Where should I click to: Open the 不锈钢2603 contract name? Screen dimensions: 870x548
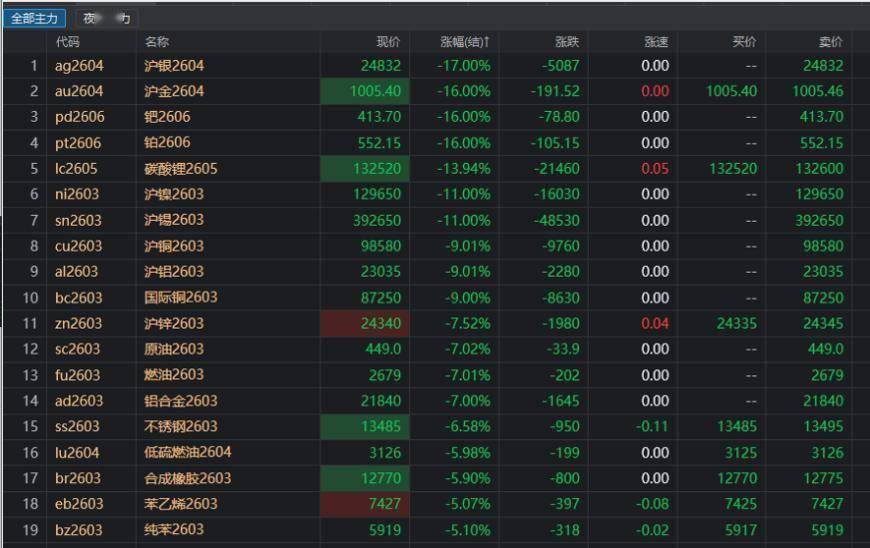[x=181, y=426]
